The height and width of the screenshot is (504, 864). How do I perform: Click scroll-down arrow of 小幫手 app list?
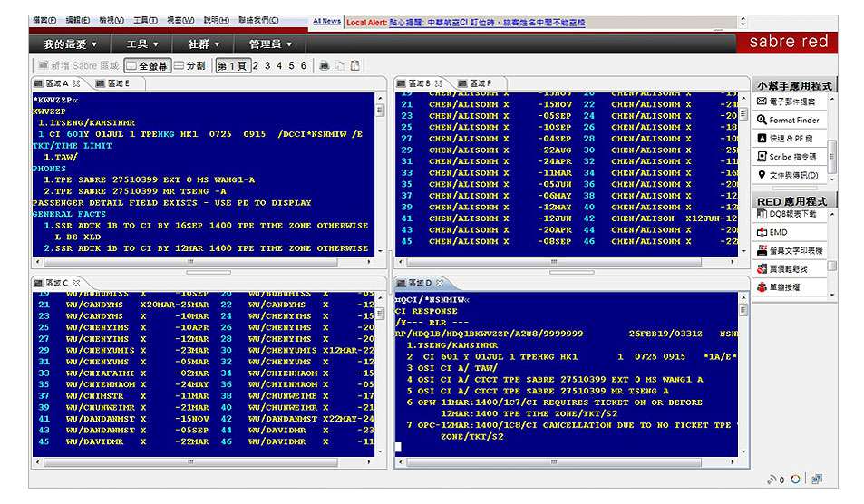pyautogui.click(x=832, y=179)
